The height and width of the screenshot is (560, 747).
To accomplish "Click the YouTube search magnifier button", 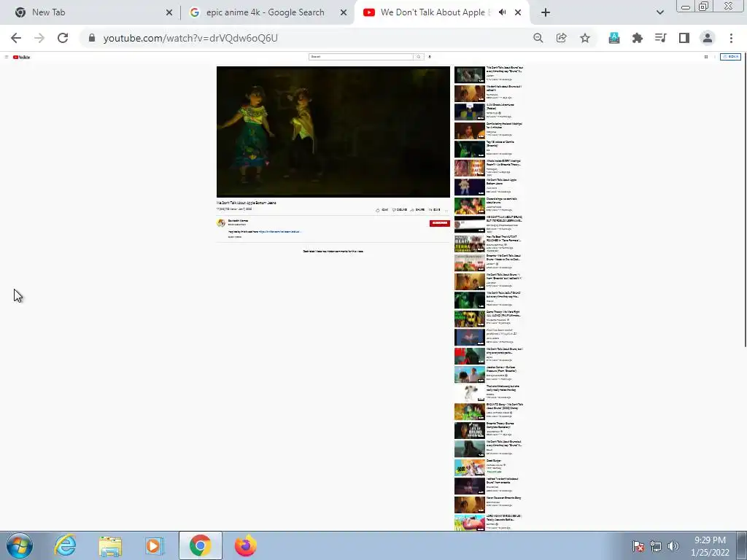I will pyautogui.click(x=418, y=57).
